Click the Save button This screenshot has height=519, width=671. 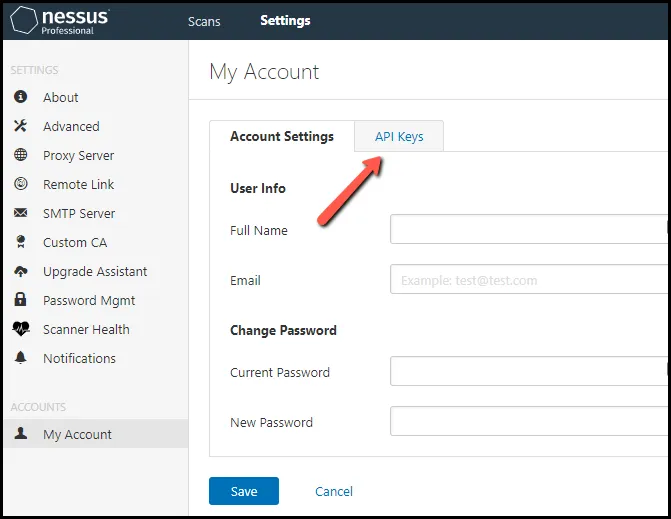click(244, 491)
